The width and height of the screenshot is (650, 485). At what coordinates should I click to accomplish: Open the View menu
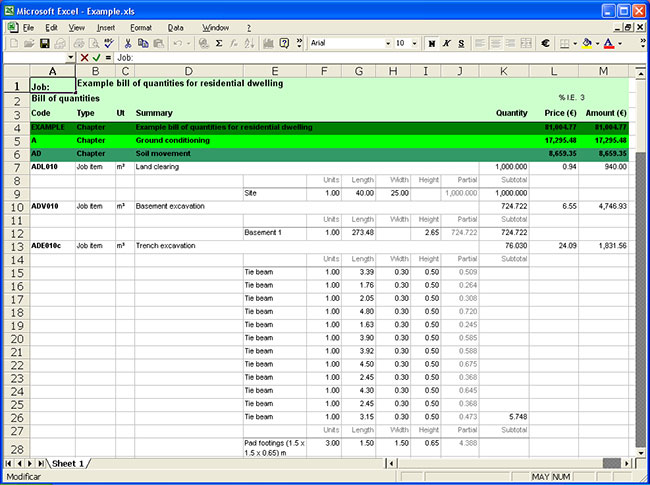(x=77, y=28)
